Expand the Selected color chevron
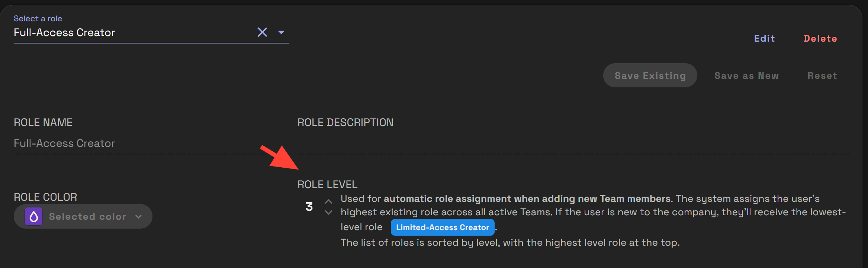Image resolution: width=868 pixels, height=268 pixels. 139,216
